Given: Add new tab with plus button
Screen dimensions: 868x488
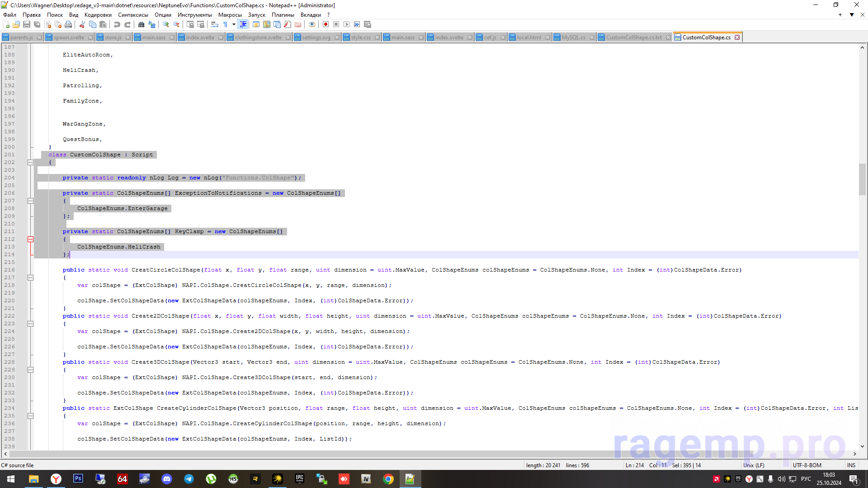Looking at the screenshot, I should (840, 15).
